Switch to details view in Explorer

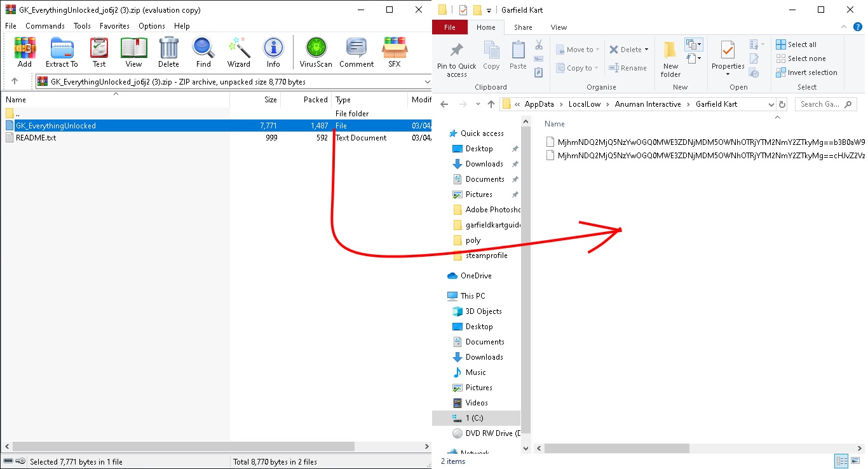841,461
